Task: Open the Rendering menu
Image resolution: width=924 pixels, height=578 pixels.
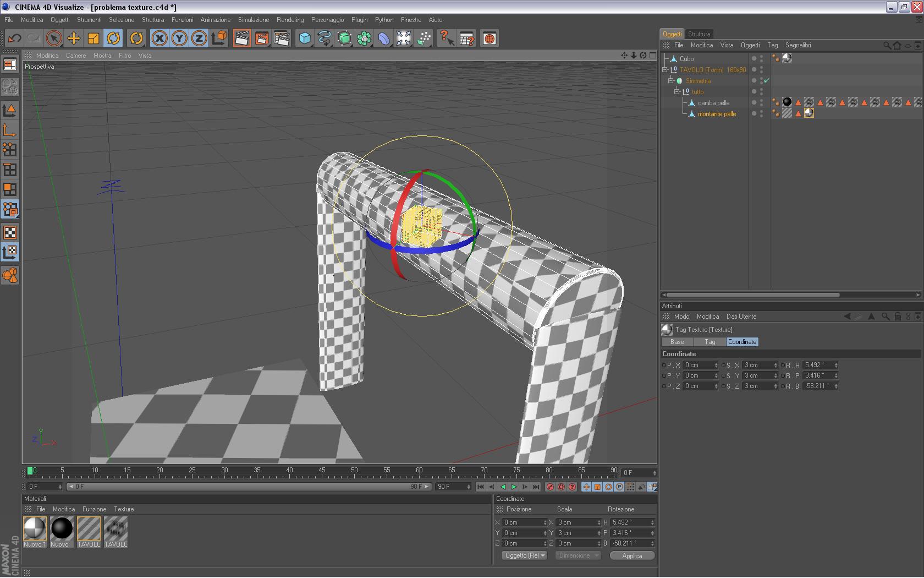Action: pyautogui.click(x=290, y=20)
